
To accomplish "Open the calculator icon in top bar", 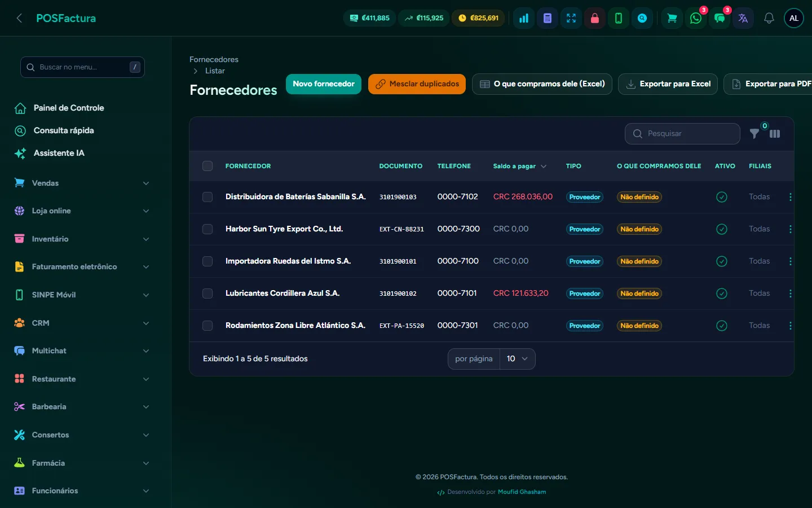I will 548,18.
